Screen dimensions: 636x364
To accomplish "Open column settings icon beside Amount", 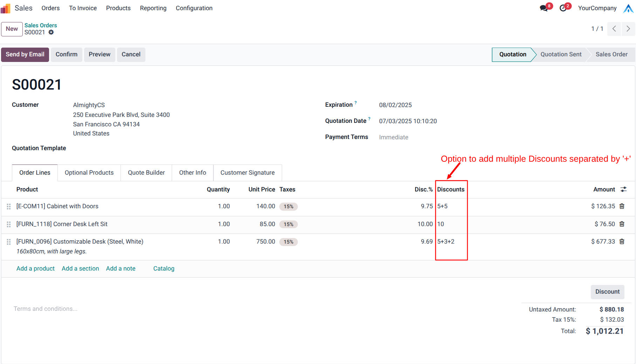I will pyautogui.click(x=623, y=189).
